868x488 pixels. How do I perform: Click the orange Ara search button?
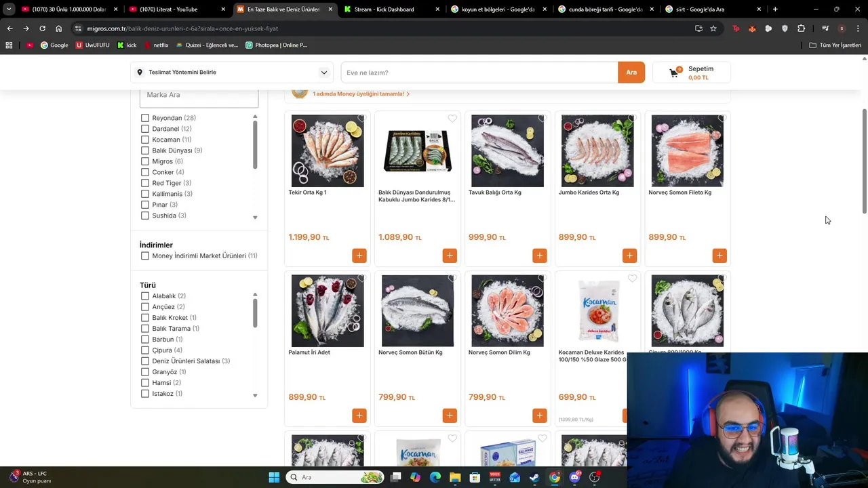631,73
